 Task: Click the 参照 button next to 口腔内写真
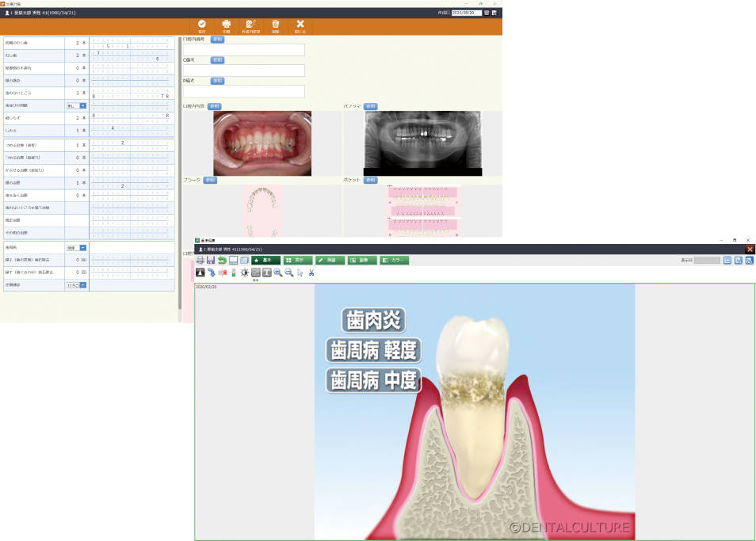click(x=215, y=106)
